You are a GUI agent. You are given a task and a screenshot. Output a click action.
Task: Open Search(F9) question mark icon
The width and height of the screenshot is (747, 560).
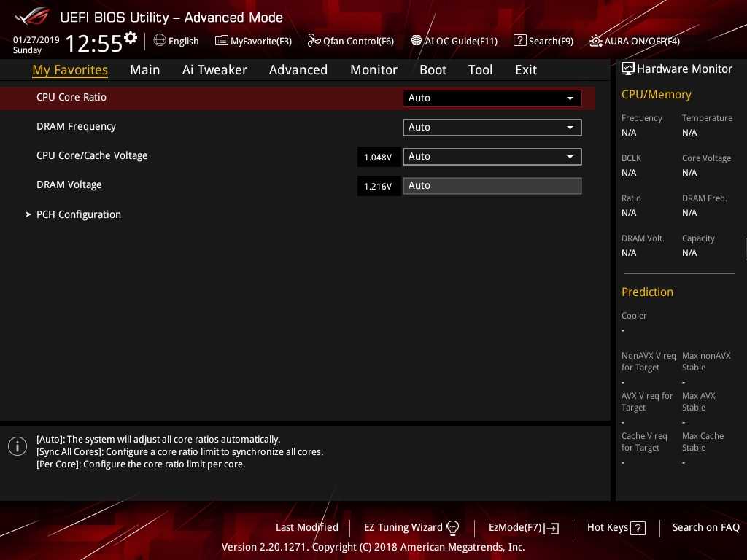(519, 41)
